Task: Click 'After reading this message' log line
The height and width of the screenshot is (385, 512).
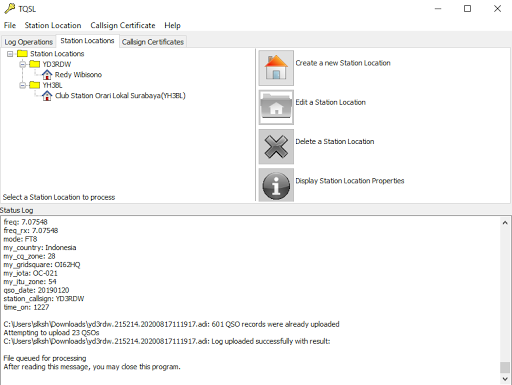Action: tap(92, 367)
